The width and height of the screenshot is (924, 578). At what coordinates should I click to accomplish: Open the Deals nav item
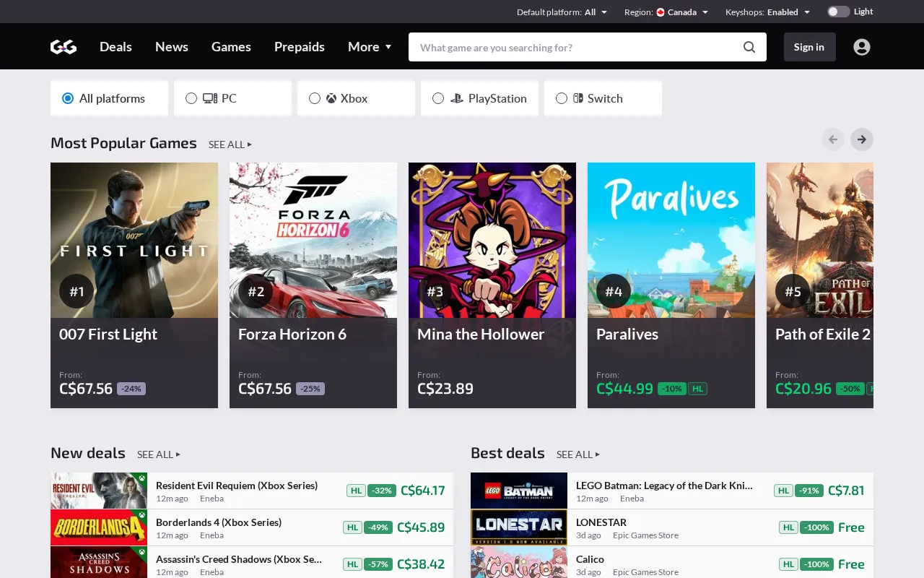click(x=115, y=47)
